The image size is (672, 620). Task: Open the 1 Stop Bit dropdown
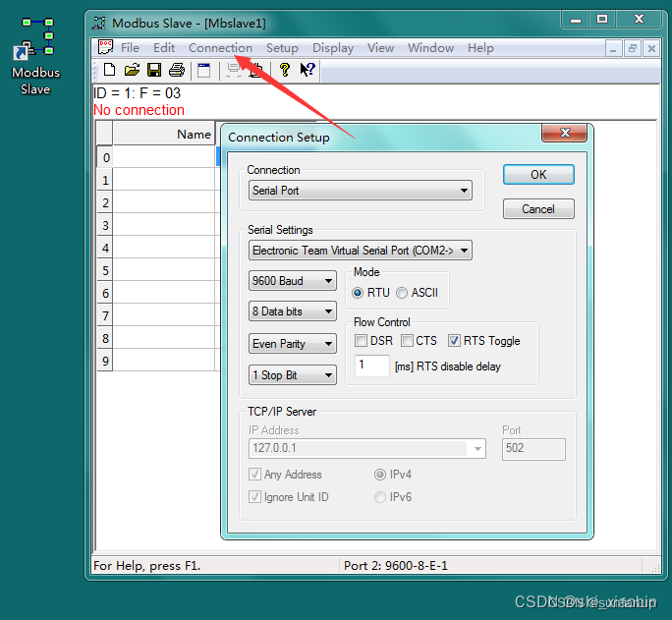click(x=293, y=375)
